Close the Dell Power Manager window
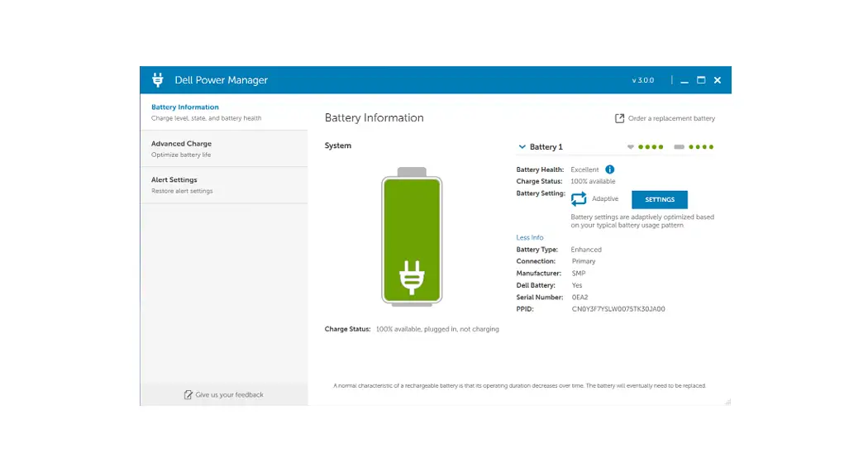The image size is (868, 472). pyautogui.click(x=718, y=80)
